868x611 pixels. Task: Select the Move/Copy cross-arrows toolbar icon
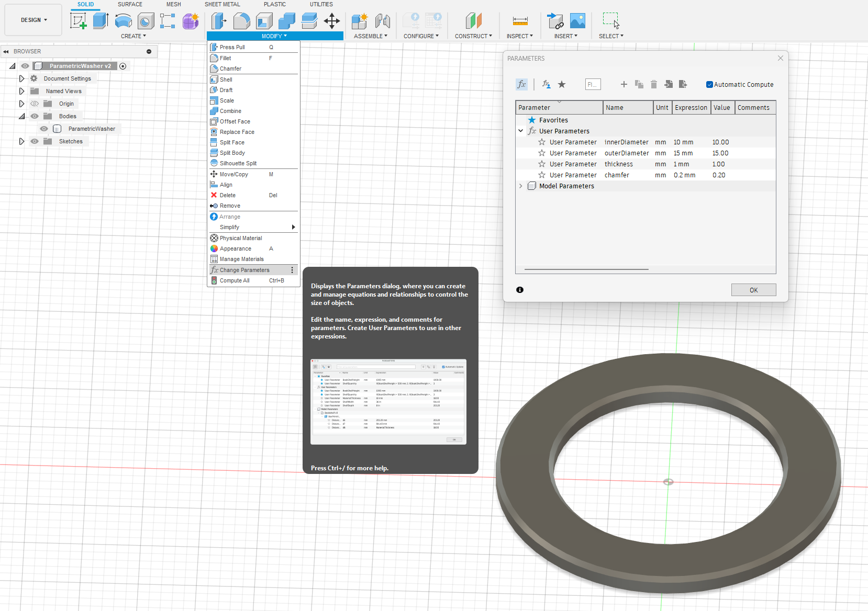coord(332,21)
